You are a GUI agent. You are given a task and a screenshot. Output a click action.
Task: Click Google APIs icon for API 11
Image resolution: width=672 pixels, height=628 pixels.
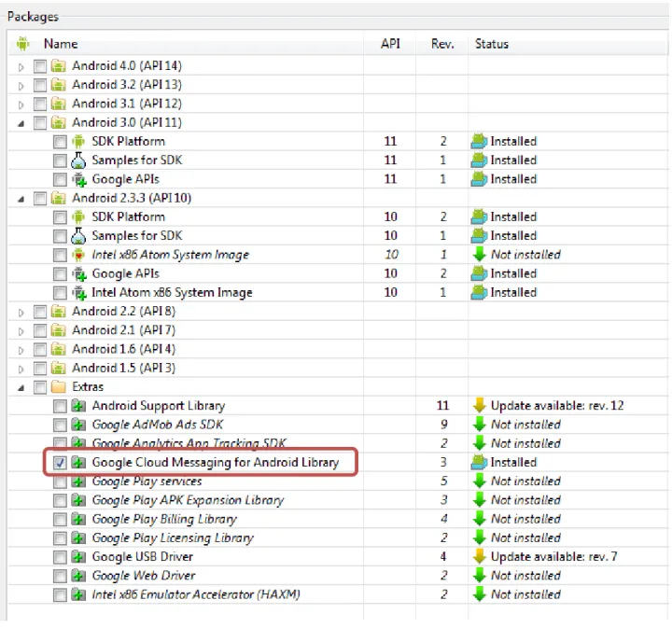(78, 179)
